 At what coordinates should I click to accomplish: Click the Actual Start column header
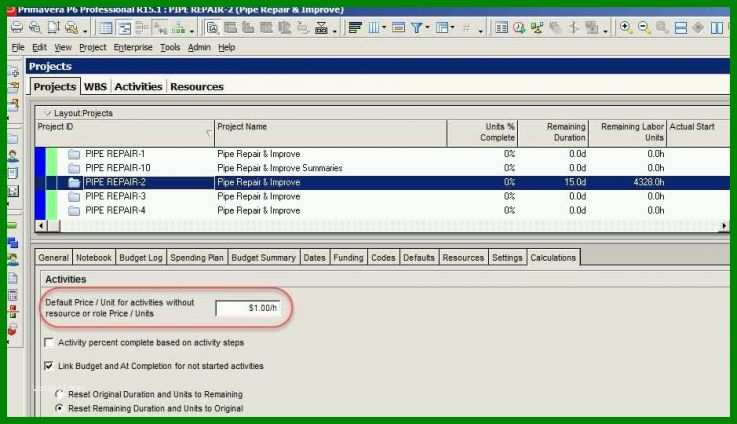pyautogui.click(x=698, y=133)
